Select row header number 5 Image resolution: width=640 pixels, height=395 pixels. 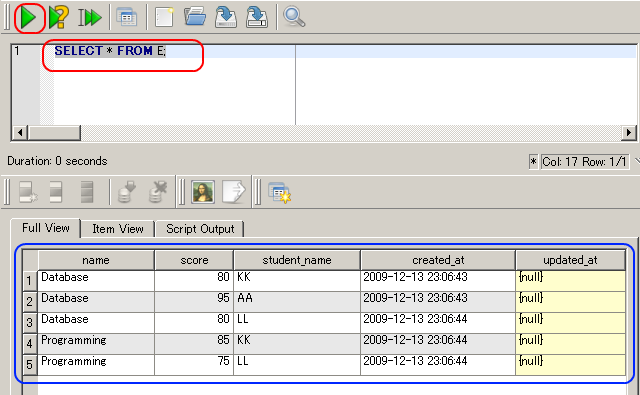click(x=29, y=364)
